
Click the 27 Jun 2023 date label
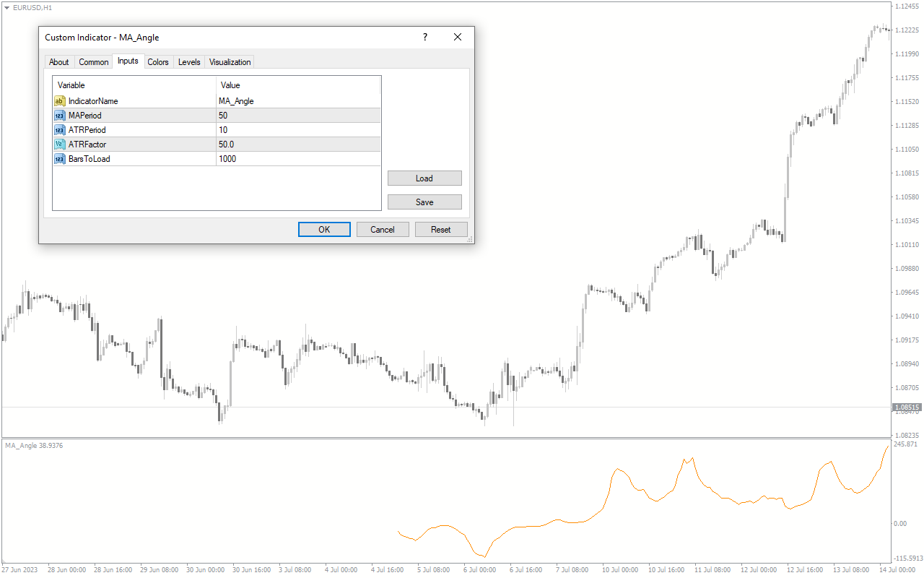[21, 569]
